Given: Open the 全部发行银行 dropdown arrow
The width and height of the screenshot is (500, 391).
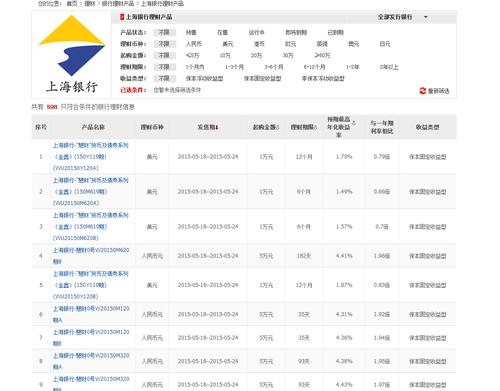Looking at the screenshot, I should pos(426,17).
